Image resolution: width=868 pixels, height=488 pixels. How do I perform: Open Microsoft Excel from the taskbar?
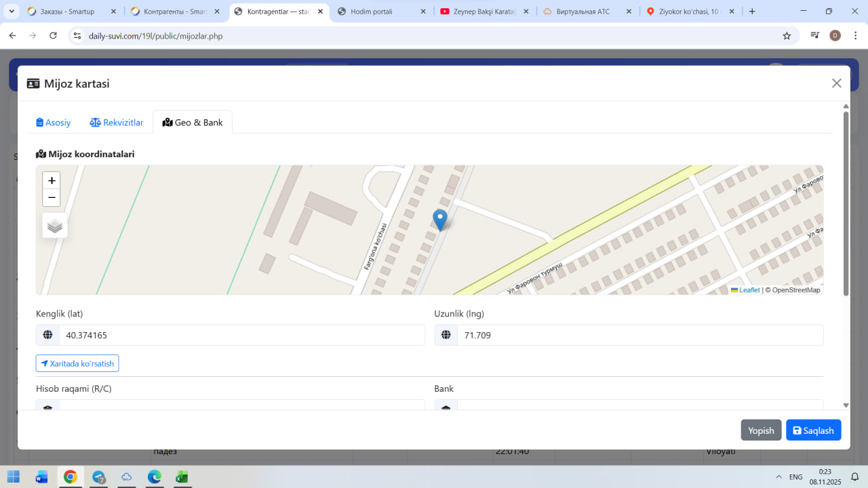point(182,477)
